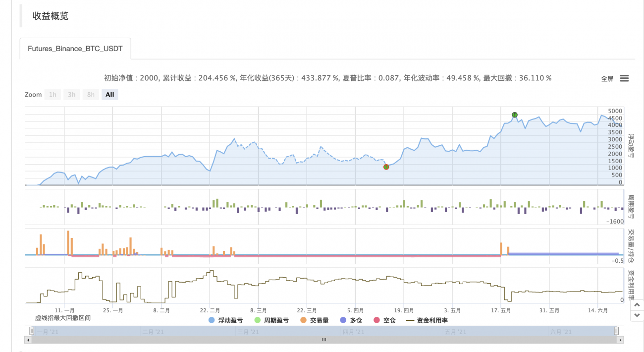Open fullscreen with the 全屏 link
Image resolution: width=644 pixels, height=352 pixels.
(606, 78)
